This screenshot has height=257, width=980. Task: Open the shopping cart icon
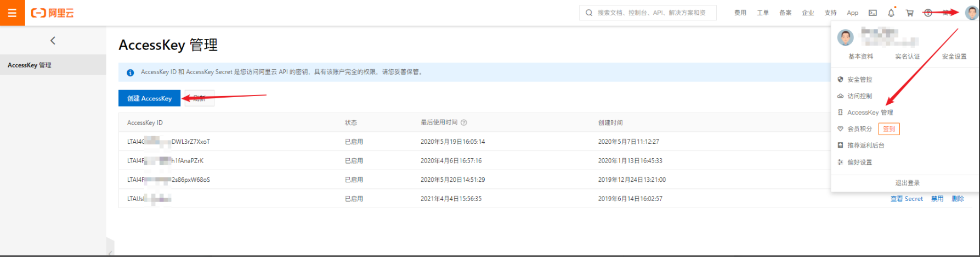910,13
